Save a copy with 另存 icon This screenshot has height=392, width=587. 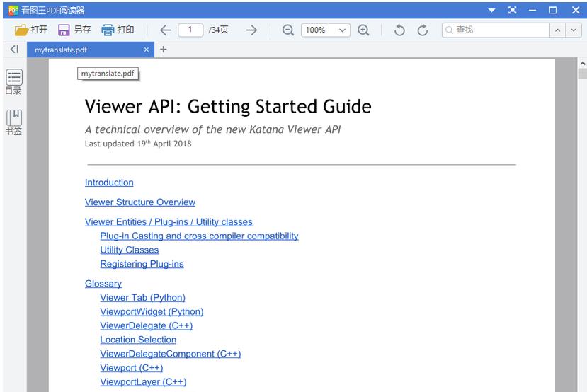64,30
